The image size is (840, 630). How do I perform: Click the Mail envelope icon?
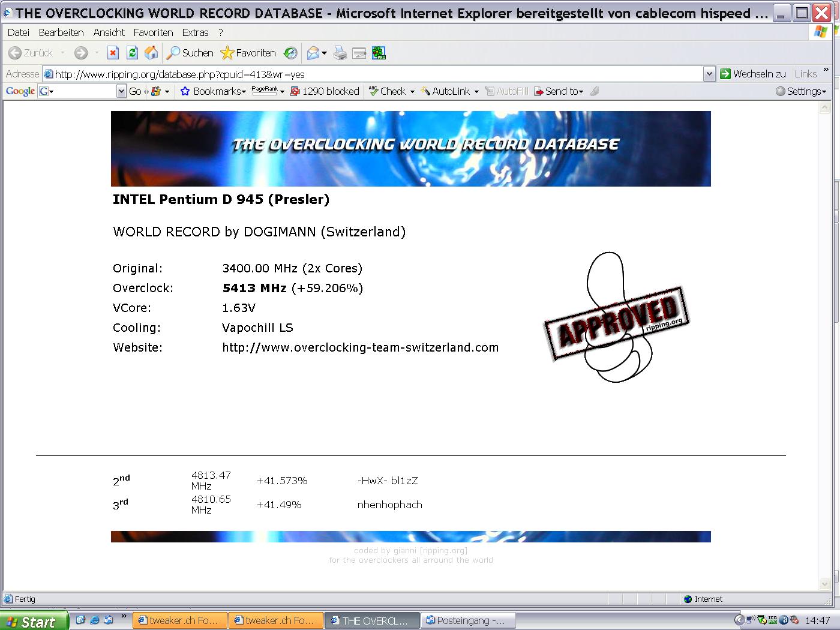313,53
